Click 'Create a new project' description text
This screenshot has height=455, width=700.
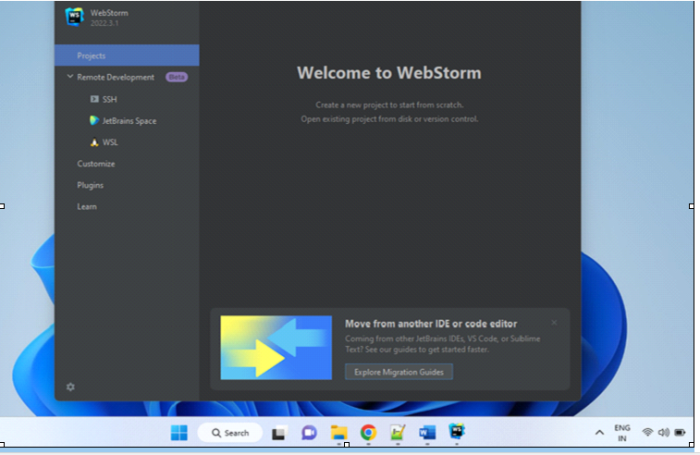click(x=389, y=105)
